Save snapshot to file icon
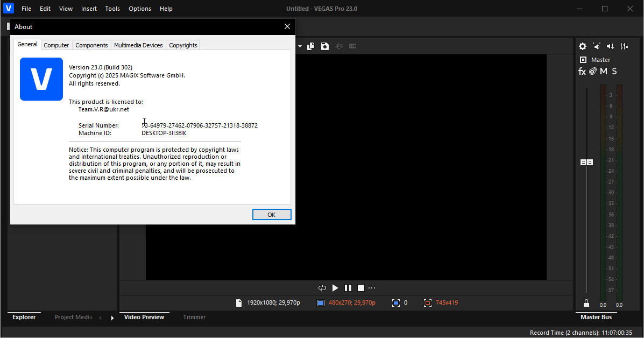 pyautogui.click(x=325, y=46)
